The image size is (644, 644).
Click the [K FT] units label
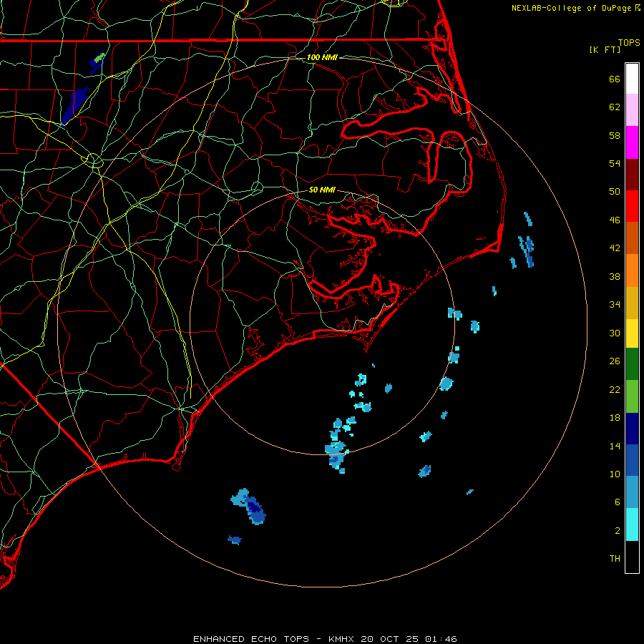point(605,49)
